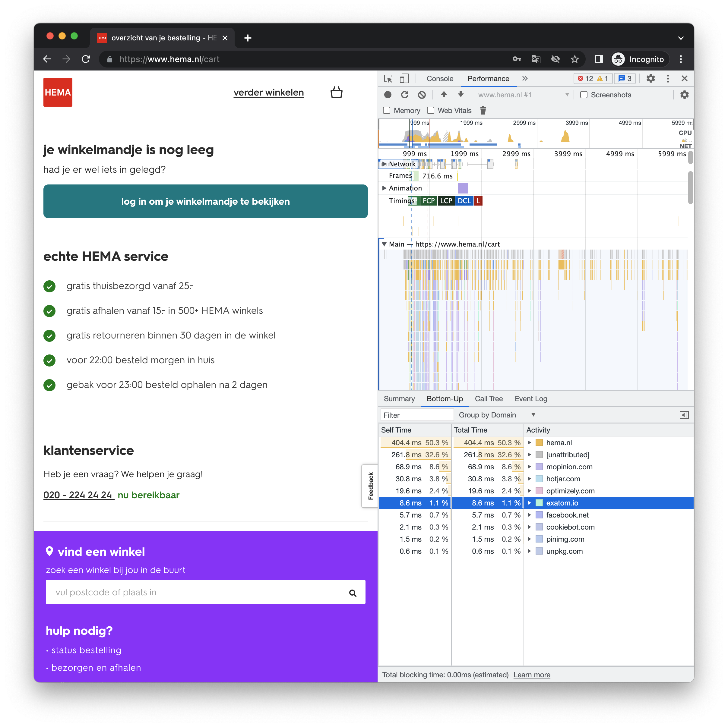The width and height of the screenshot is (728, 727).
Task: Toggle the browser side panel icon
Action: tap(599, 59)
